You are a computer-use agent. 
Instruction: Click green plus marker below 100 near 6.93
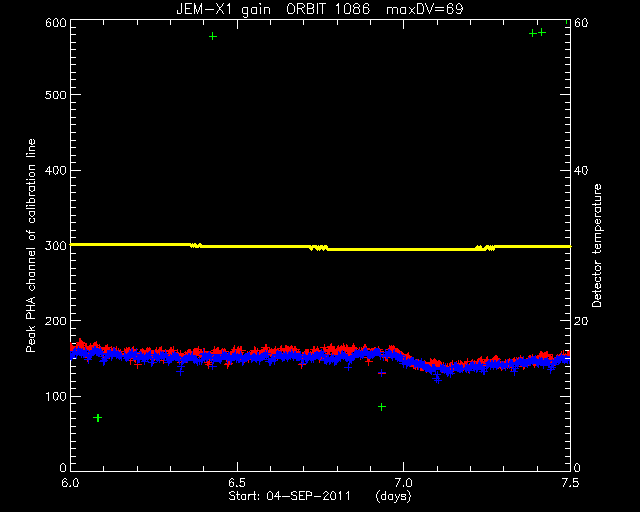pos(382,407)
